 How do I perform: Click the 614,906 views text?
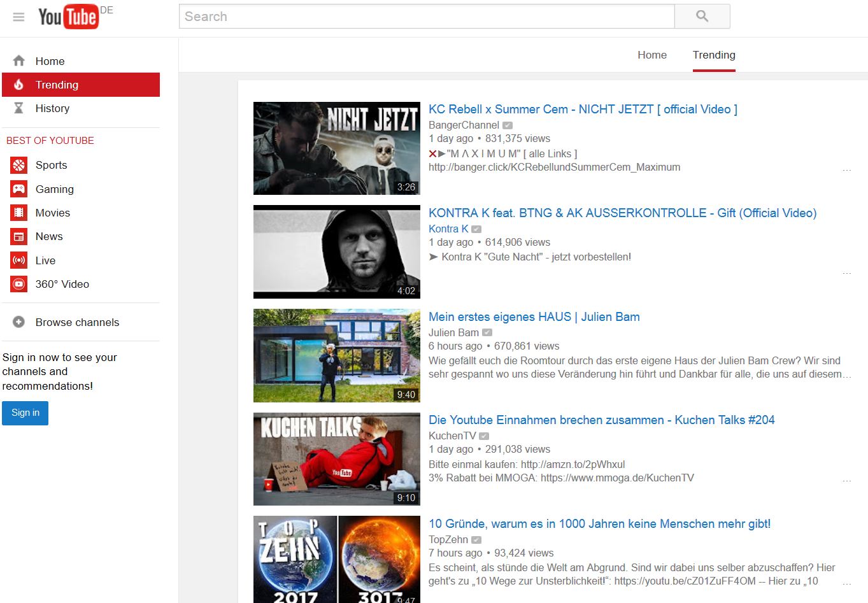click(x=518, y=243)
